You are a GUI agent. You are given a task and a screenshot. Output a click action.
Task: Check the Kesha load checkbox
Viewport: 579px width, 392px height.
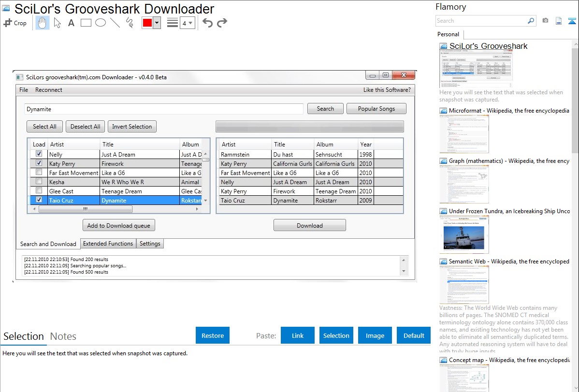pyautogui.click(x=39, y=181)
